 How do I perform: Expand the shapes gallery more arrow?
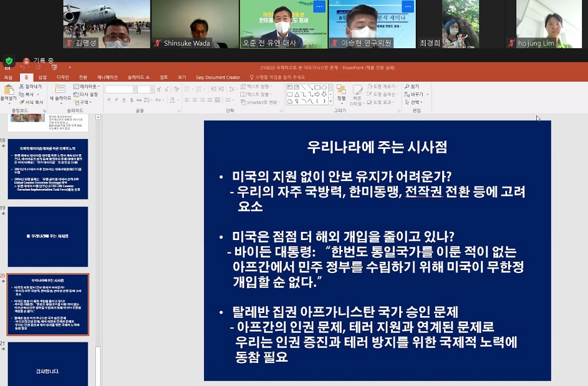[330, 102]
